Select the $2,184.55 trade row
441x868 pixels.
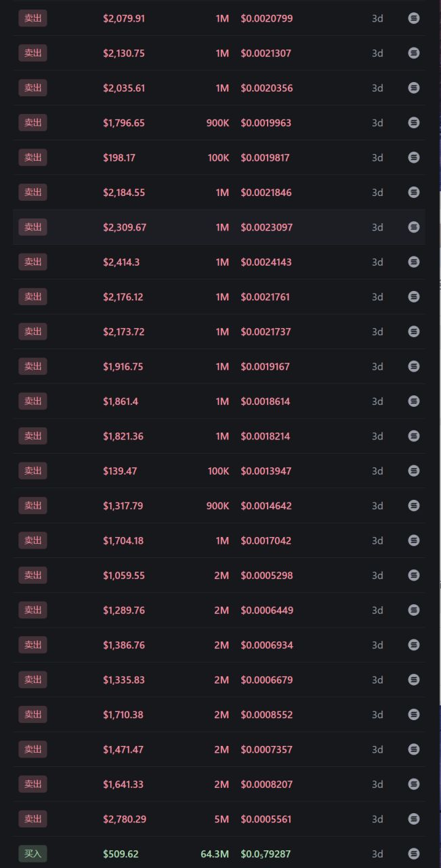tap(219, 193)
